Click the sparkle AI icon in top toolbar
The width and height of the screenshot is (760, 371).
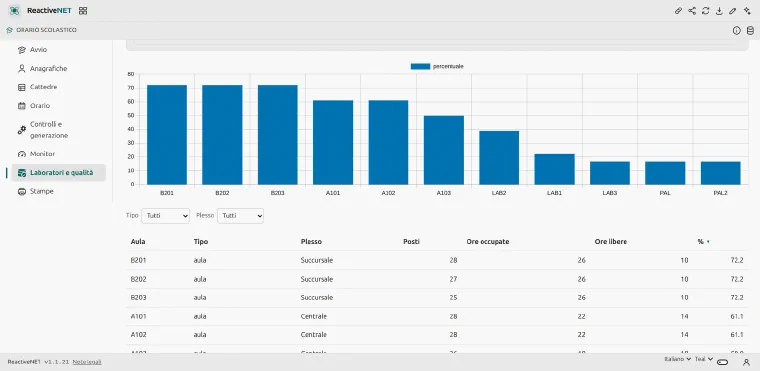(x=747, y=11)
